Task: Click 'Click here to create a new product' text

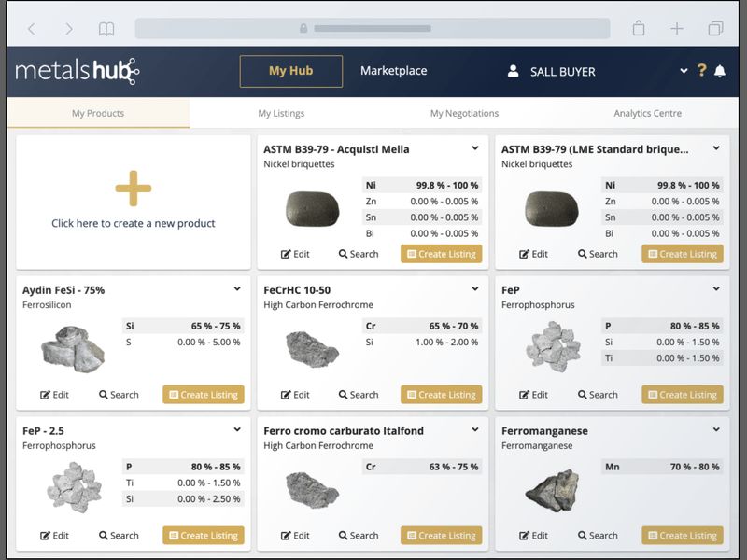Action: (134, 223)
